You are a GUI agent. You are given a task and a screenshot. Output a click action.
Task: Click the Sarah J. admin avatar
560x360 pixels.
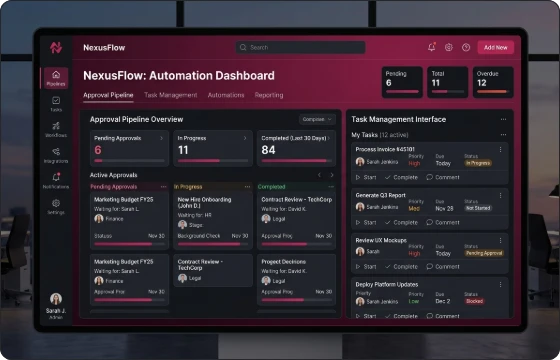pyautogui.click(x=56, y=299)
